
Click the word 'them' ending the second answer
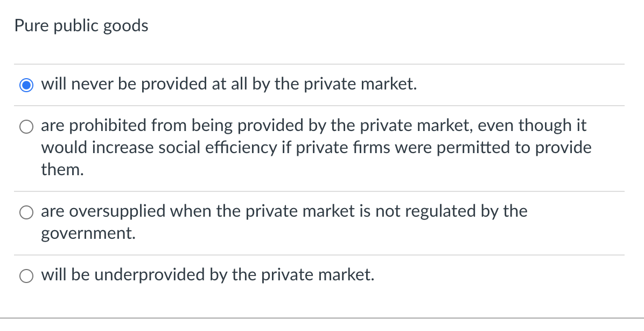coord(55,169)
